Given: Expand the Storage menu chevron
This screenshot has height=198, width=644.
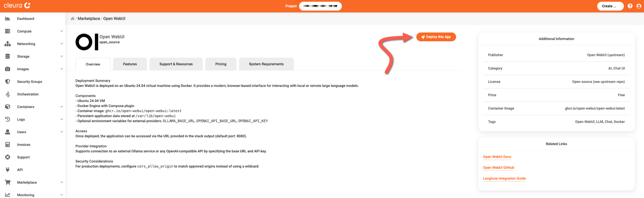Looking at the screenshot, I should 61,56.
